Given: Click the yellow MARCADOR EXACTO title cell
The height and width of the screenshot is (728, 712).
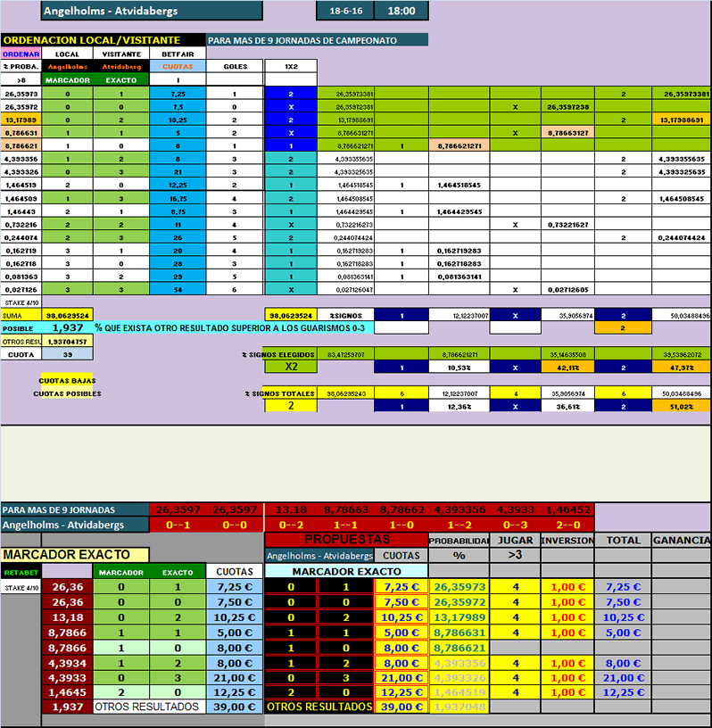Looking at the screenshot, I should point(75,554).
